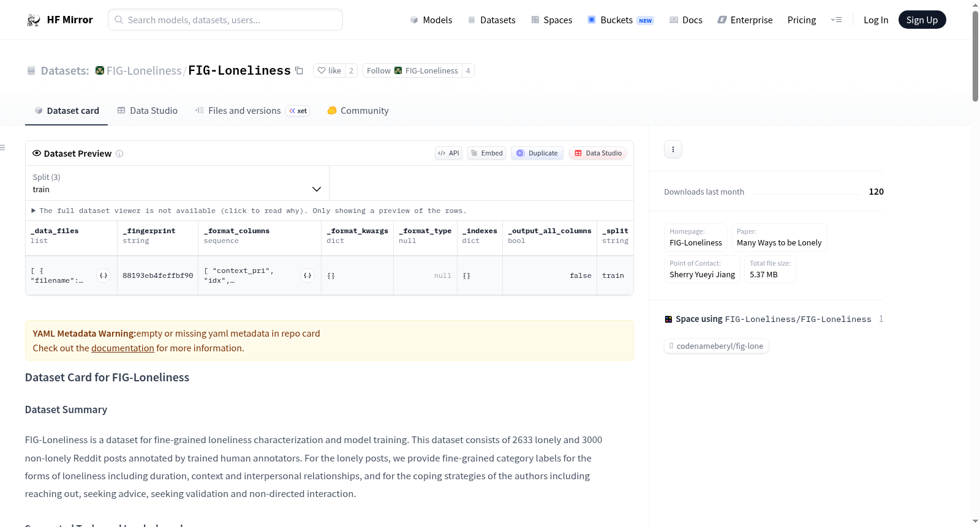Expand the _data_files cell JSON braces icon
The height and width of the screenshot is (527, 980).
104,275
